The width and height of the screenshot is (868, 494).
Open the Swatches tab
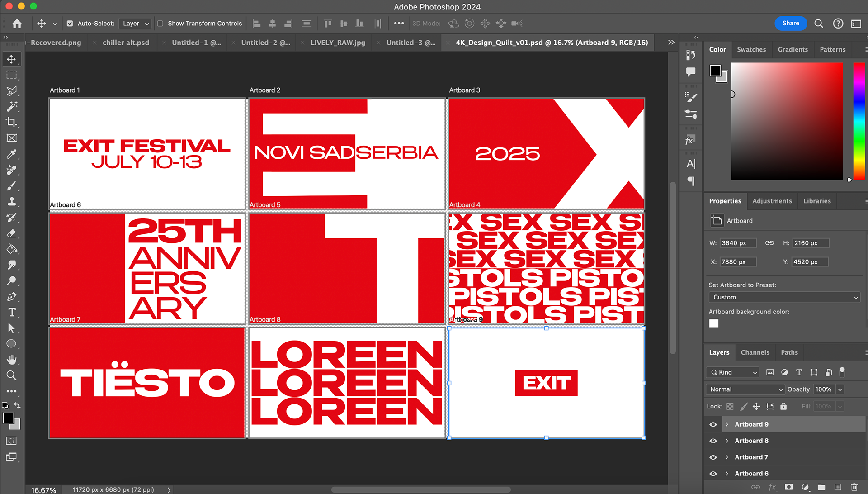coord(752,49)
